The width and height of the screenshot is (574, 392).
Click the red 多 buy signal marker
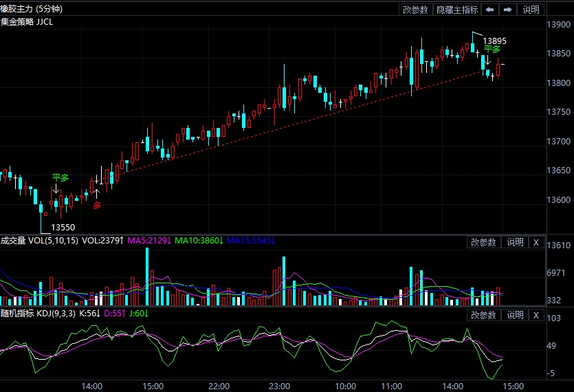(x=97, y=205)
